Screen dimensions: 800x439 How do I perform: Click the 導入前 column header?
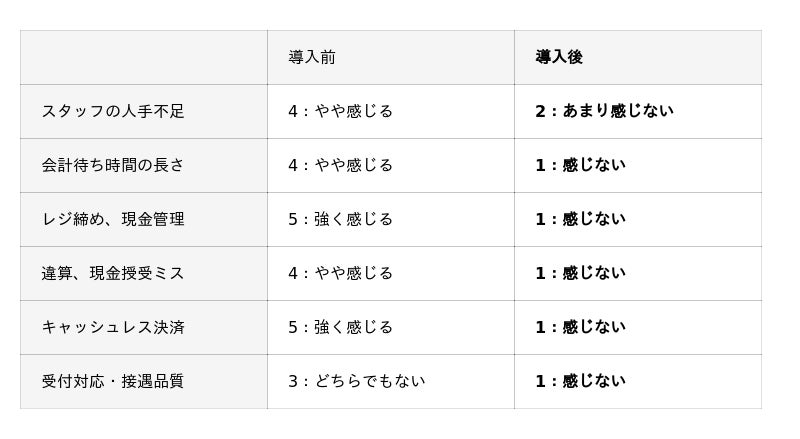(x=312, y=57)
